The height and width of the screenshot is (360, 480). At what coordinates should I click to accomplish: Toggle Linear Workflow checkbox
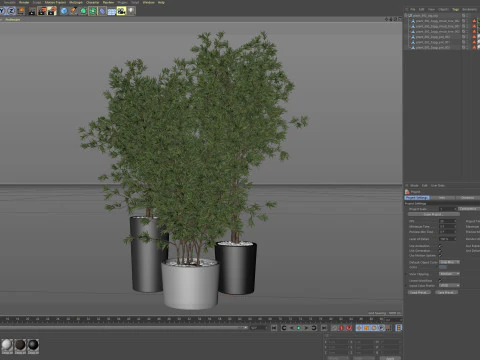(441, 280)
